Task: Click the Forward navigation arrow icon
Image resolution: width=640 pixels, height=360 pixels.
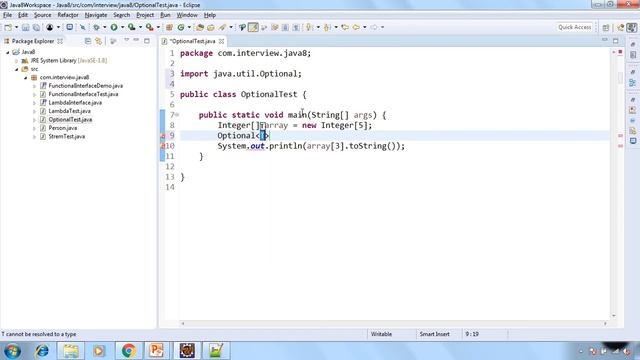Action: (374, 27)
